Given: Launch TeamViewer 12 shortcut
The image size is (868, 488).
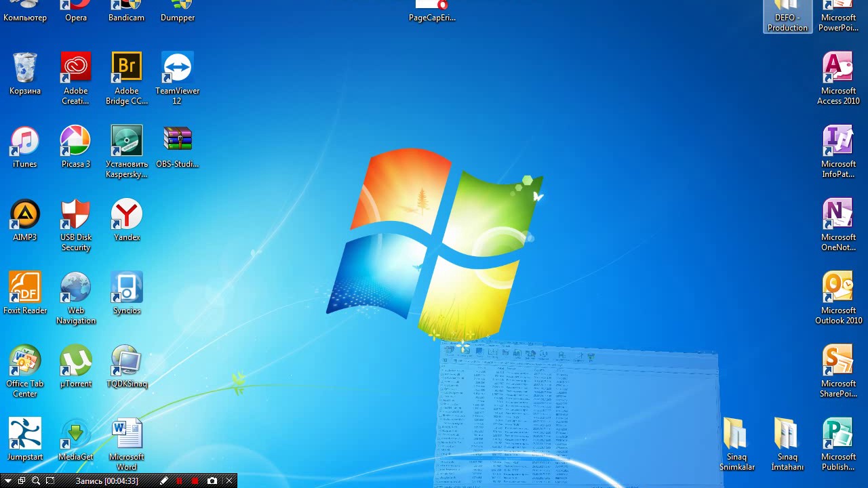Looking at the screenshot, I should pos(178,79).
